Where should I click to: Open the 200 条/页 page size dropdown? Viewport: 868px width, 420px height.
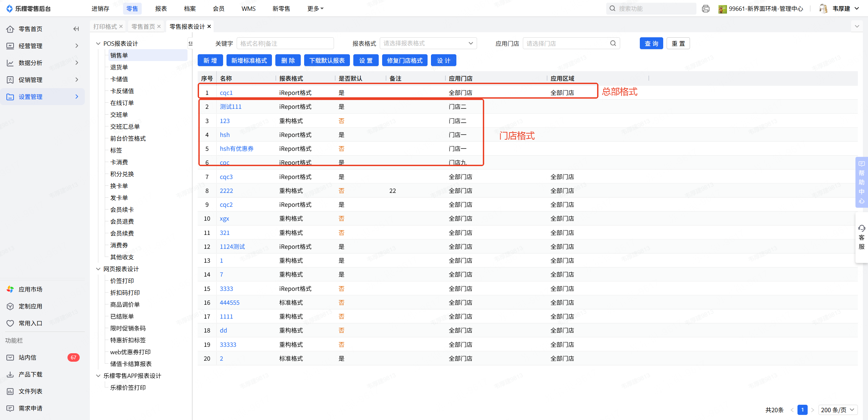(x=837, y=410)
